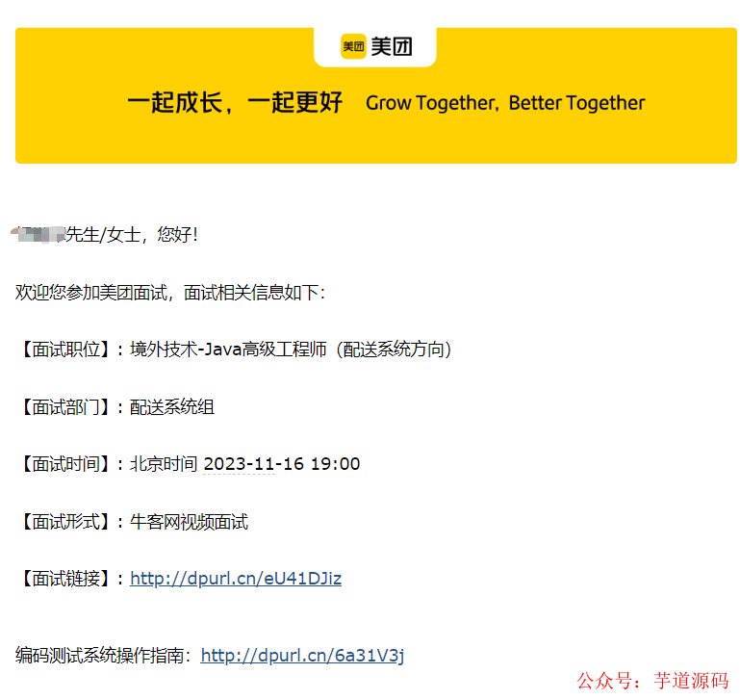Click the label 编码测试系统操作指南

pos(99,655)
